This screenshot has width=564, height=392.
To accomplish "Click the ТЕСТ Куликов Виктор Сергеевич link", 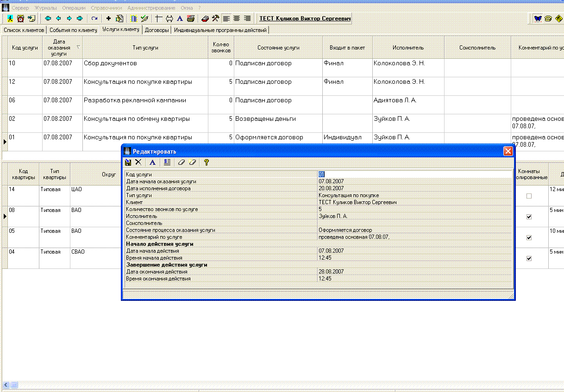I will [x=305, y=19].
